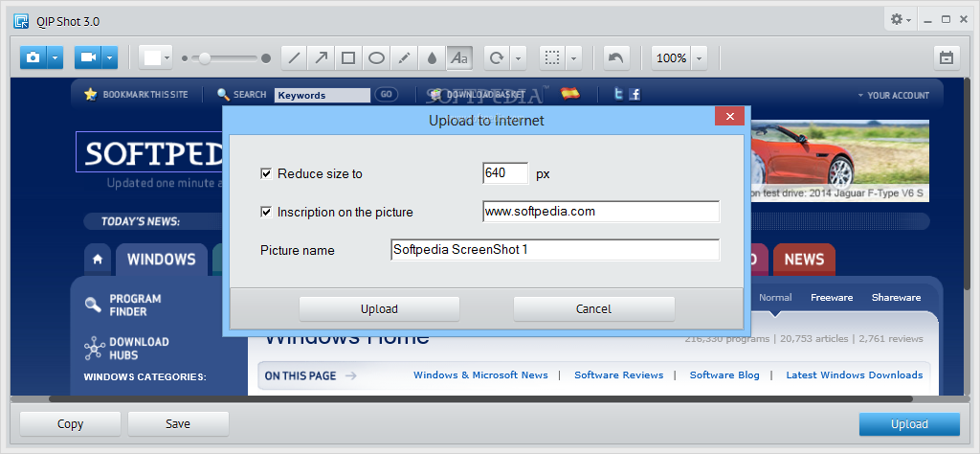Open the settings gear menu in title bar
The image size is (980, 454).
click(x=901, y=19)
